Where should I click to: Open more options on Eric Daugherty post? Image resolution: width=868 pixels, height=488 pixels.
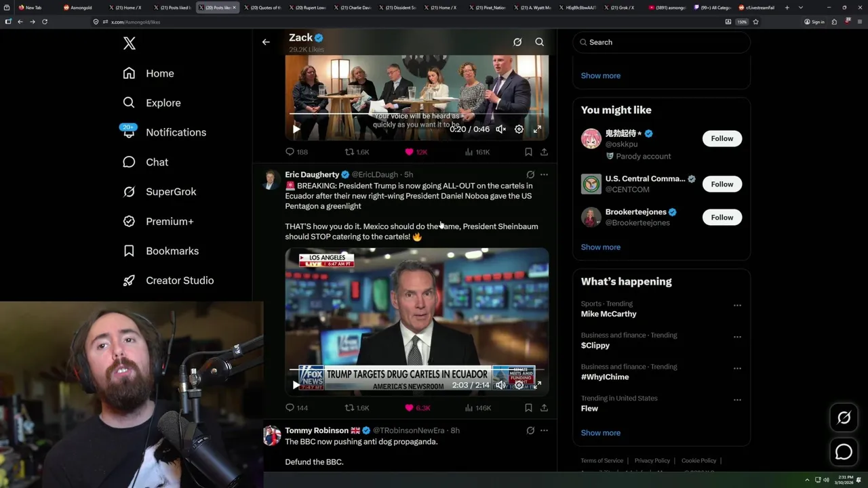[544, 174]
